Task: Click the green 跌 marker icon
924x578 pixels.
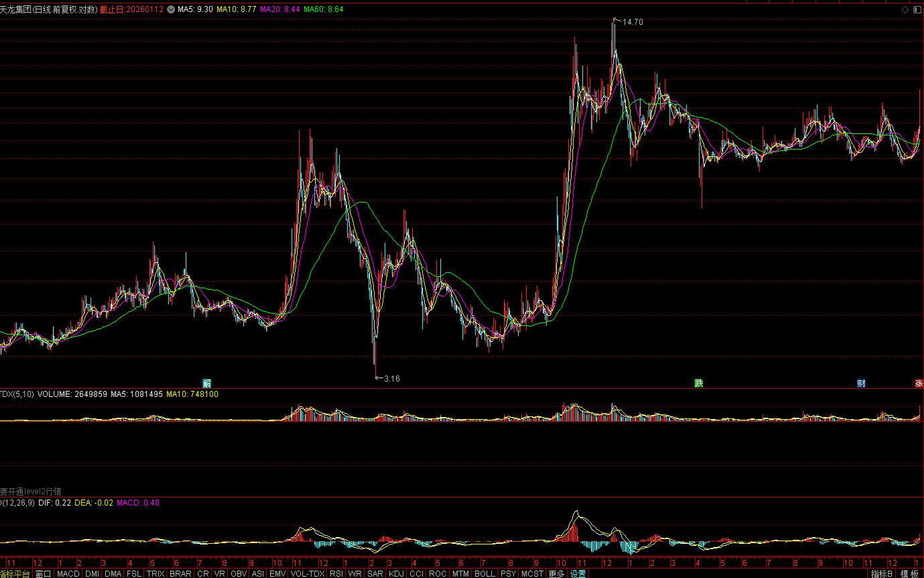Action: point(699,384)
